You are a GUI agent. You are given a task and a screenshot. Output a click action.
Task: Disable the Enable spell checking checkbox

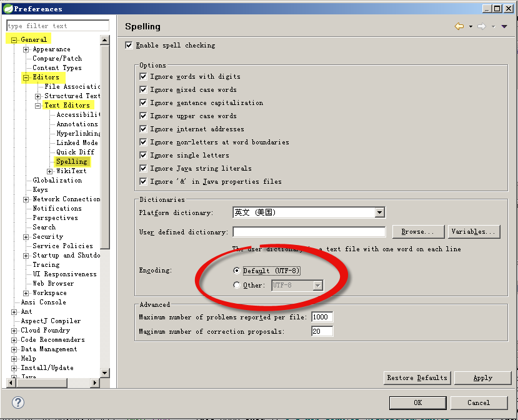(x=129, y=46)
